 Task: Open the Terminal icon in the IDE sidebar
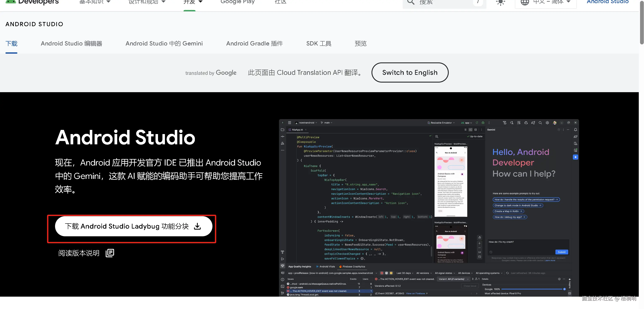click(283, 286)
